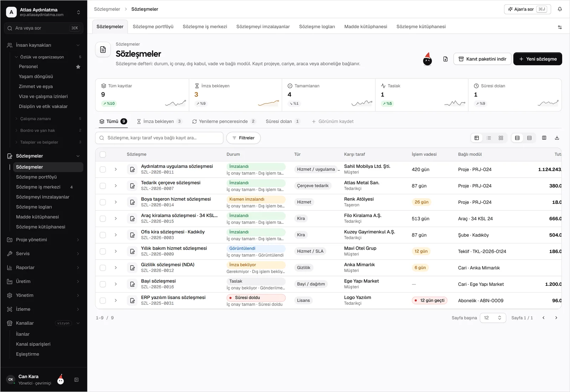Click the download table export icon
Image resolution: width=570 pixels, height=392 pixels.
click(557, 138)
